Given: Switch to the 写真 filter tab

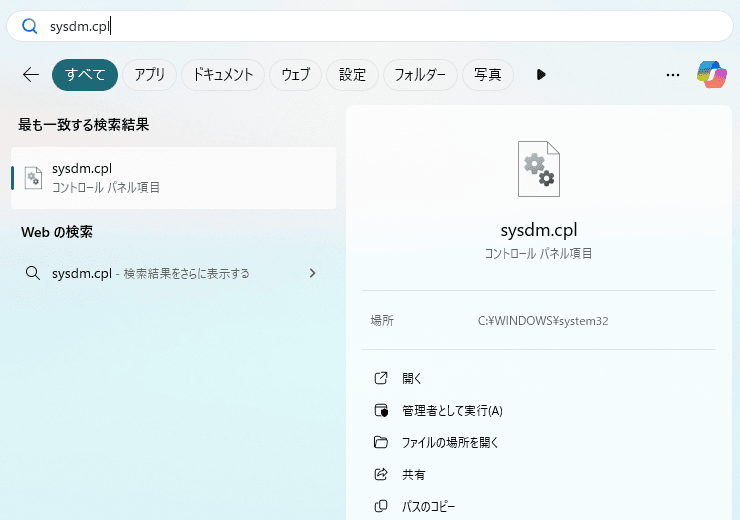Looking at the screenshot, I should [488, 75].
